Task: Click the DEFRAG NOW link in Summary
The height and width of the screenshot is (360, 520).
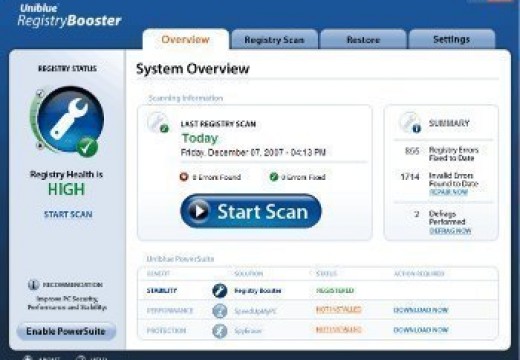Action: [450, 231]
